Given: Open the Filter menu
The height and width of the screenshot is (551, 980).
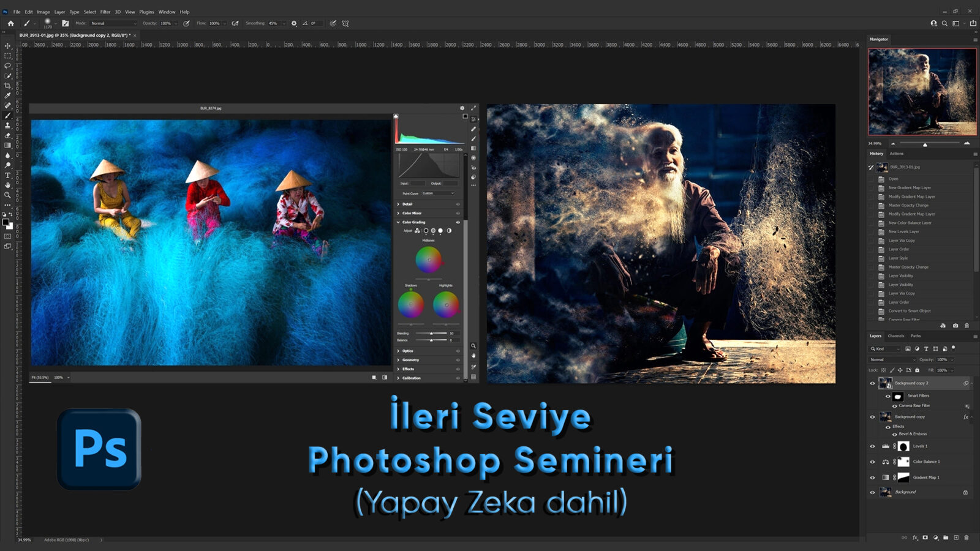Looking at the screenshot, I should tap(105, 12).
